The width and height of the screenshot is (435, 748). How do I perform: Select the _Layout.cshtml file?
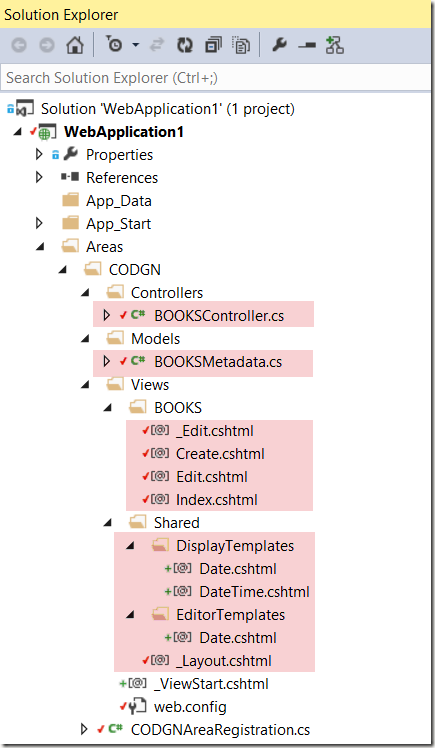click(x=224, y=661)
